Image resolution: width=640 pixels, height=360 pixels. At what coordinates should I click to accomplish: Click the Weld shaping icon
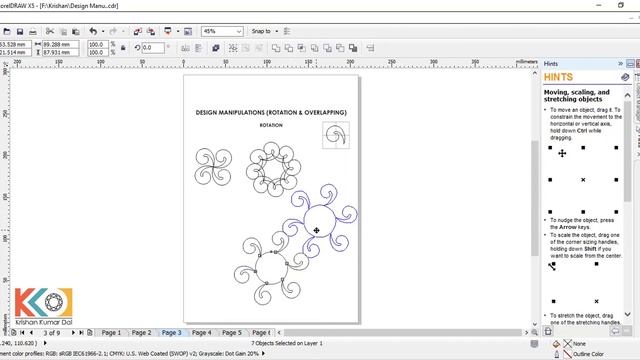click(276, 48)
